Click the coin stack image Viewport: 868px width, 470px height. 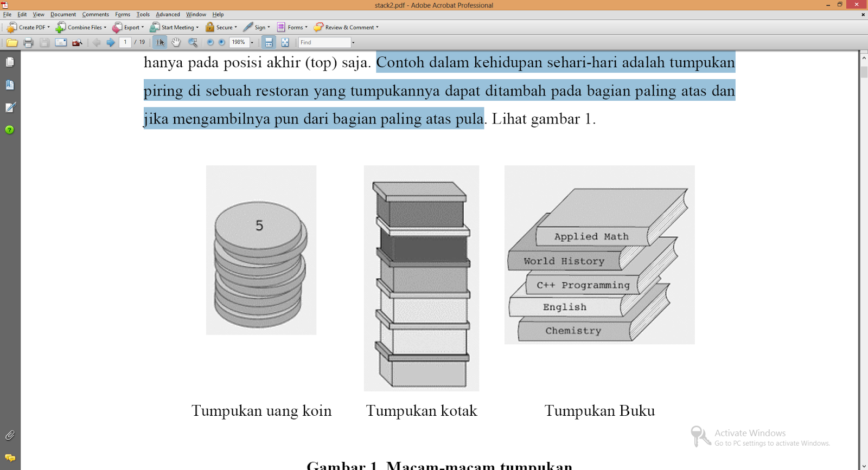pyautogui.click(x=261, y=250)
